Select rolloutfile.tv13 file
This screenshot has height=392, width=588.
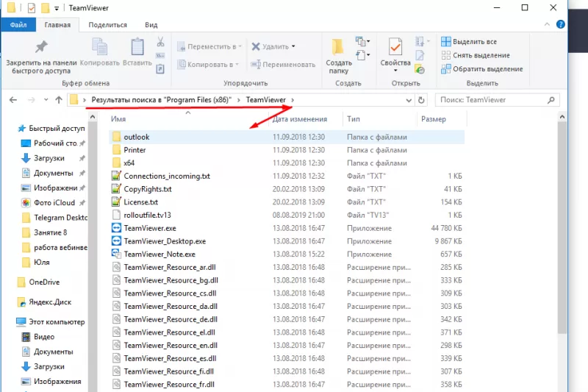coord(287,215)
